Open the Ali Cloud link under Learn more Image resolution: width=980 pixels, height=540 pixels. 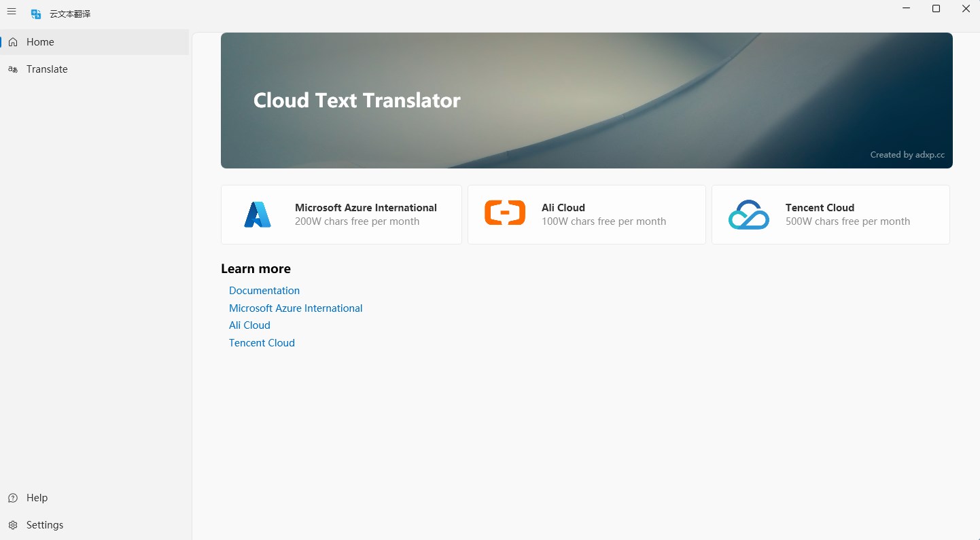pos(249,325)
